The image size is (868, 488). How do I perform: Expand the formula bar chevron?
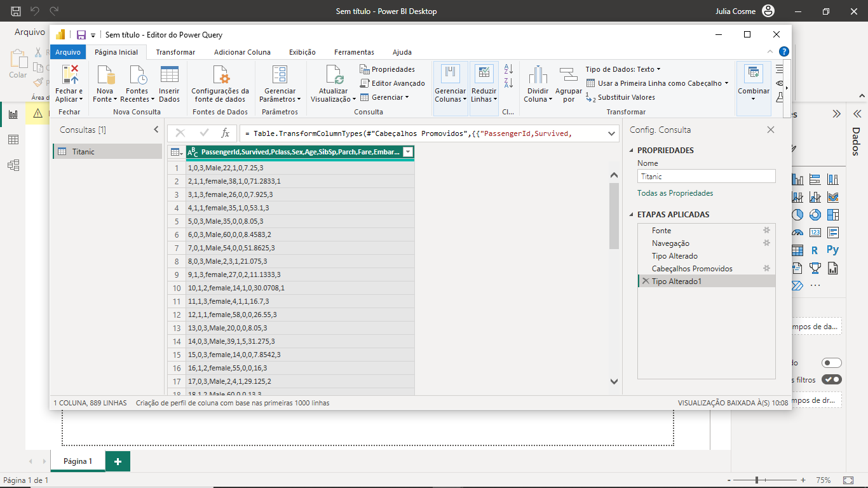coord(612,133)
